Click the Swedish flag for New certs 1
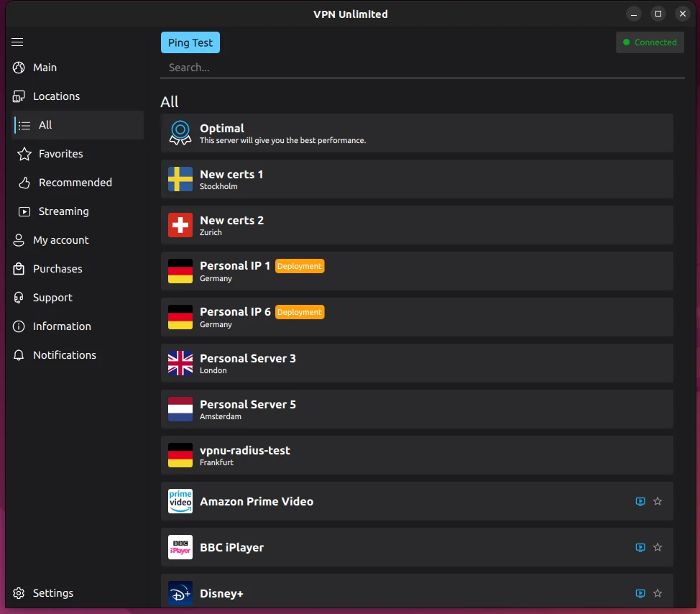Screen dimensions: 700x614 pos(180,179)
